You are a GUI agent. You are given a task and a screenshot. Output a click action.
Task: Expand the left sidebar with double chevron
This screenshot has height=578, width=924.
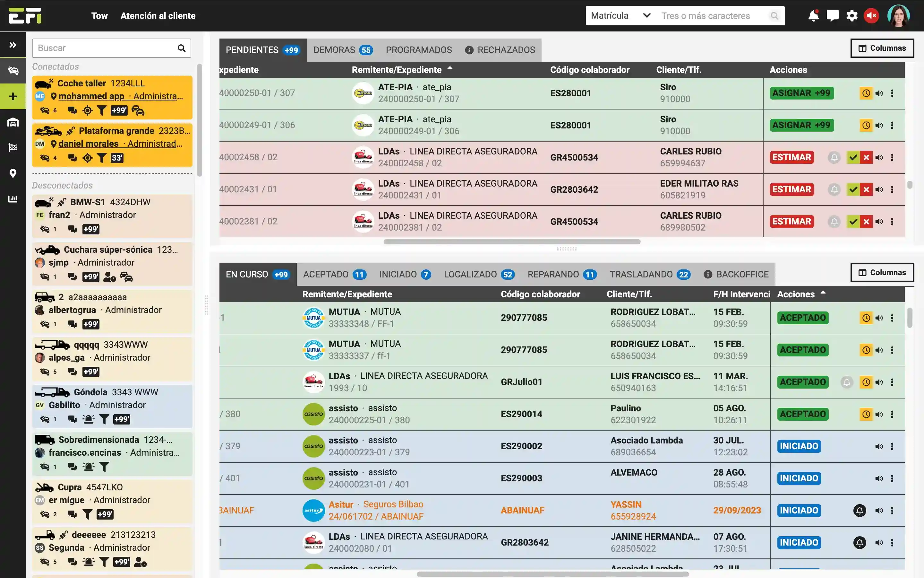[13, 45]
